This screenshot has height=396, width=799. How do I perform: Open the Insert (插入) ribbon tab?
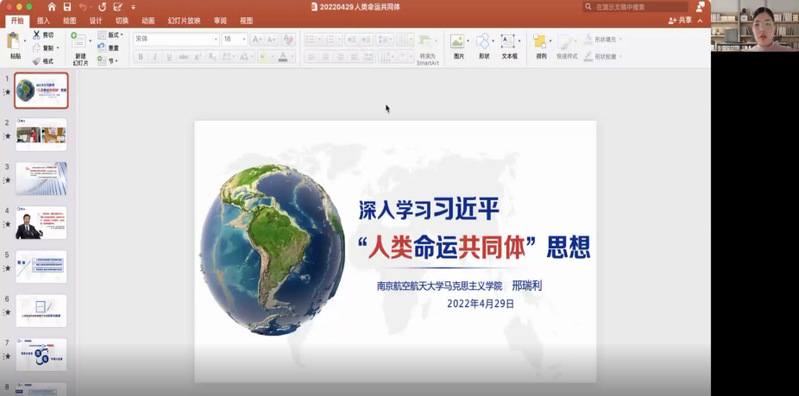click(43, 21)
